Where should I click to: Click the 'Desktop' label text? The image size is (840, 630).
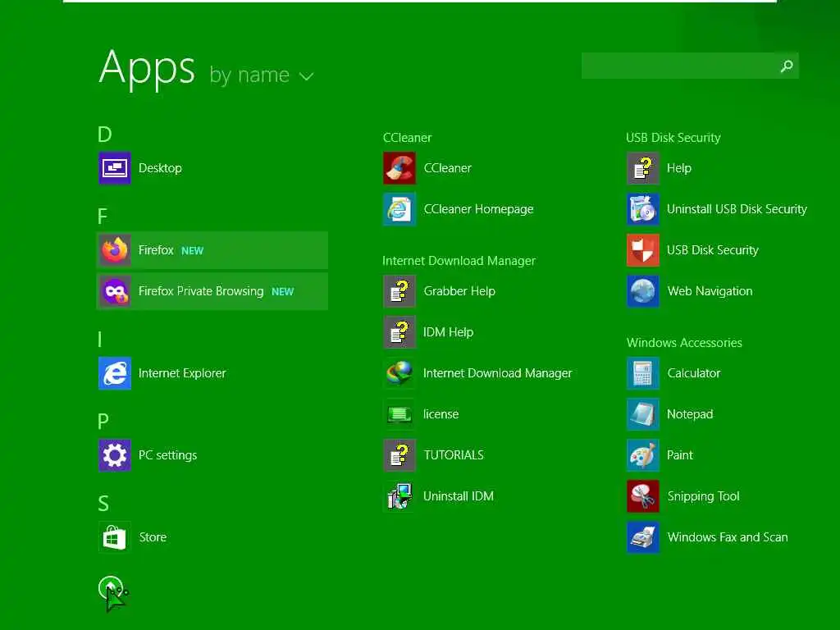click(160, 168)
